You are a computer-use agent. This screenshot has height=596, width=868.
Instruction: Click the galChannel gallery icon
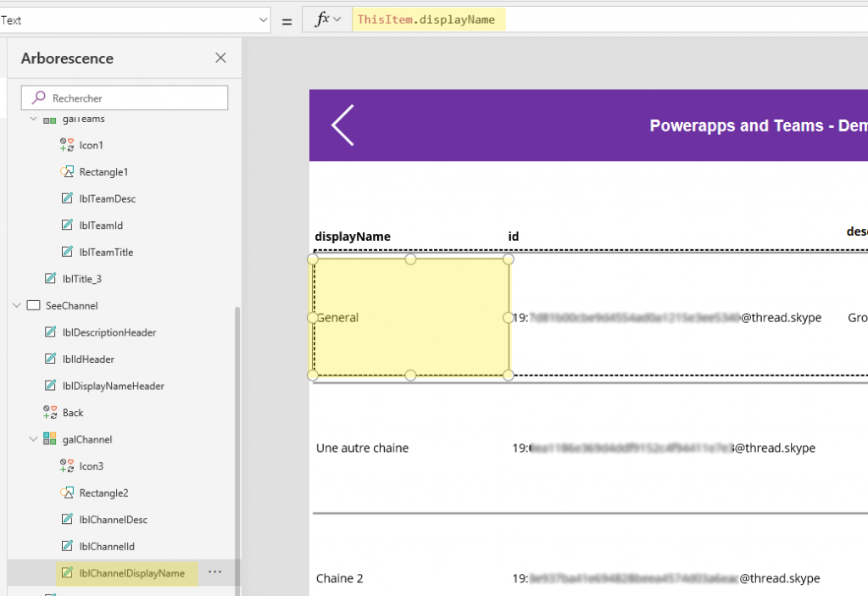click(x=50, y=438)
